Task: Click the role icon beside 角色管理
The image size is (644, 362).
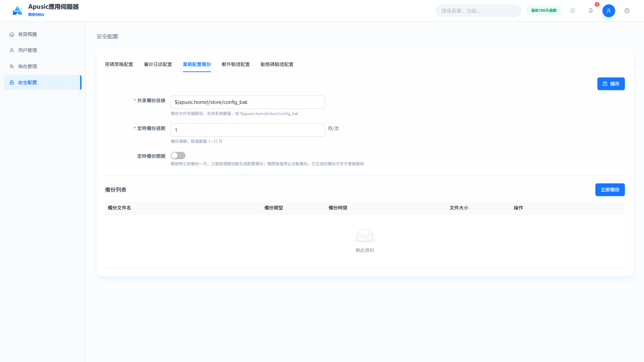Action: (x=12, y=66)
